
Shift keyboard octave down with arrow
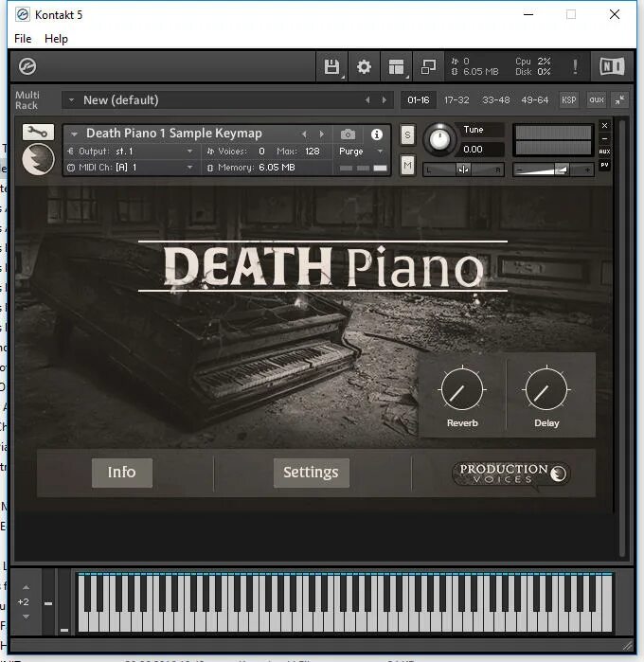coord(27,617)
